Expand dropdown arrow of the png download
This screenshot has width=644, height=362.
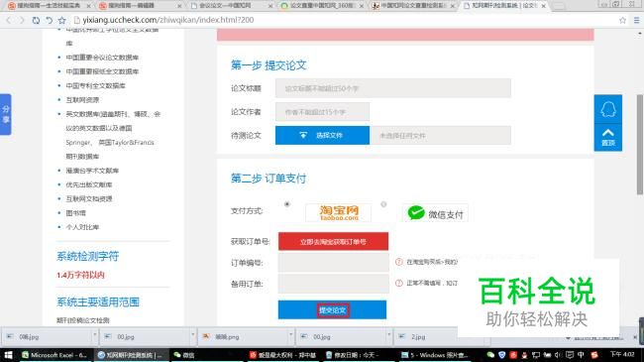pos(290,336)
